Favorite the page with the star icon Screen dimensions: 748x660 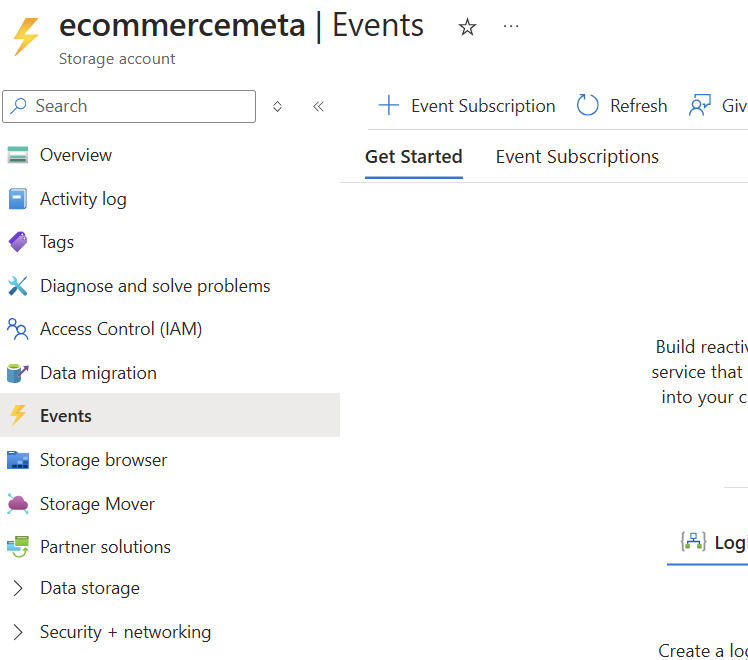click(467, 27)
